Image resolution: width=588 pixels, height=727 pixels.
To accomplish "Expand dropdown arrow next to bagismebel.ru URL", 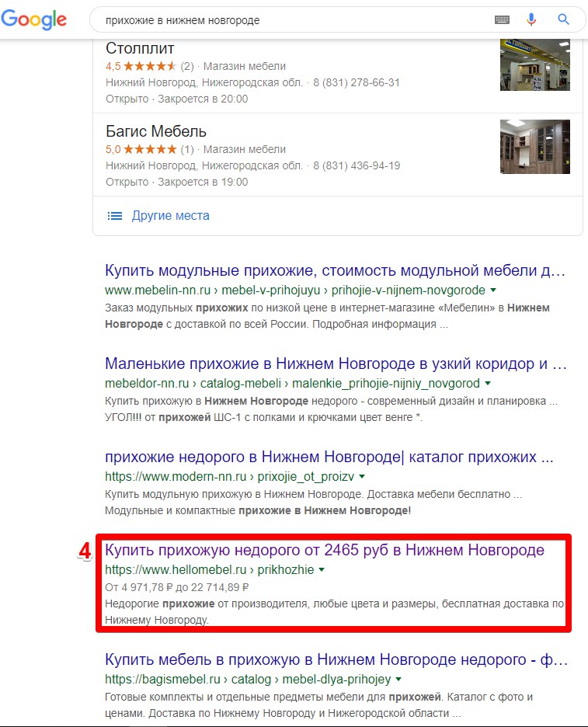I will (398, 680).
